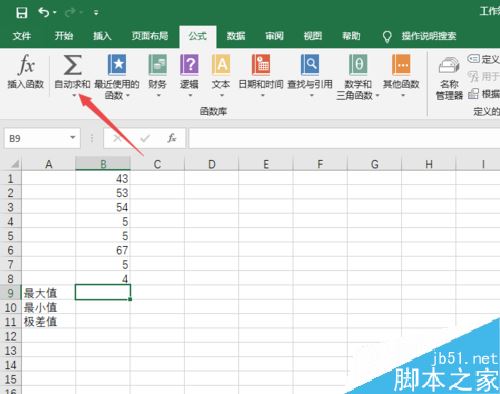Click the Undo arrow icon
500x394 pixels.
44,12
